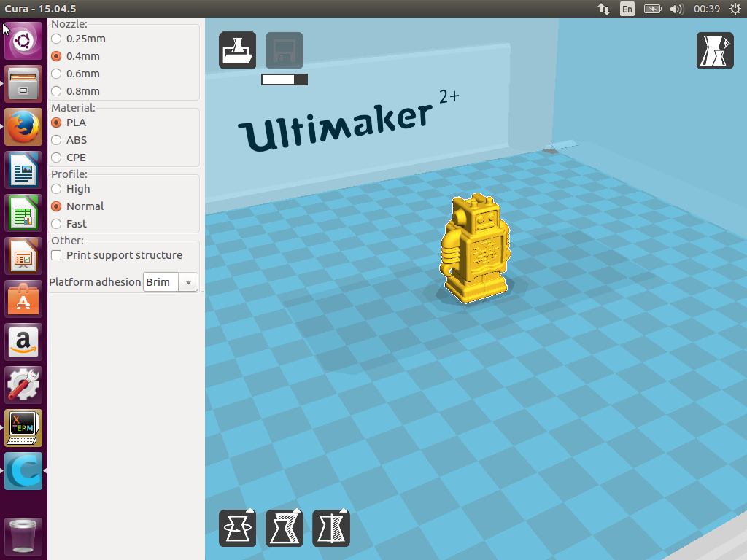Click the Material: group label

(74, 108)
